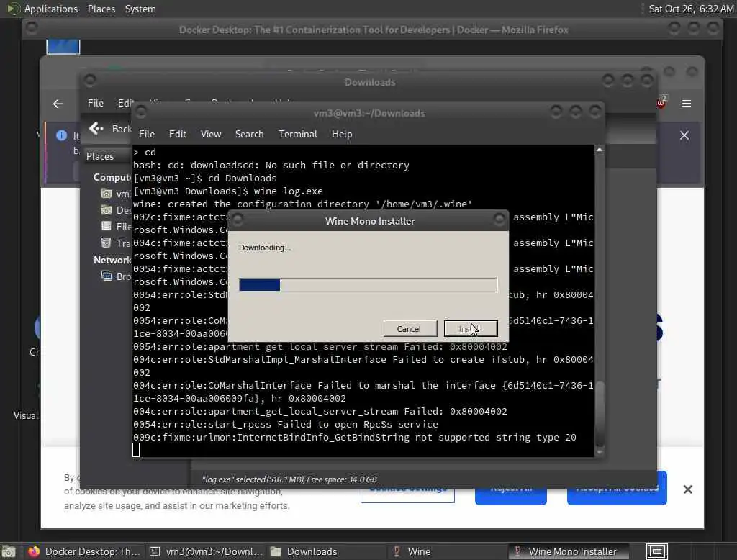Click the terminal cursor input line
Screen dimensions: 737x560
[136, 451]
